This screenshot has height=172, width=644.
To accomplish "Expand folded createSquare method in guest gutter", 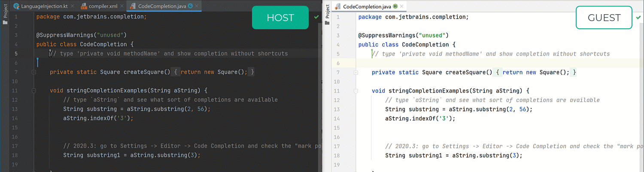I will point(355,73).
